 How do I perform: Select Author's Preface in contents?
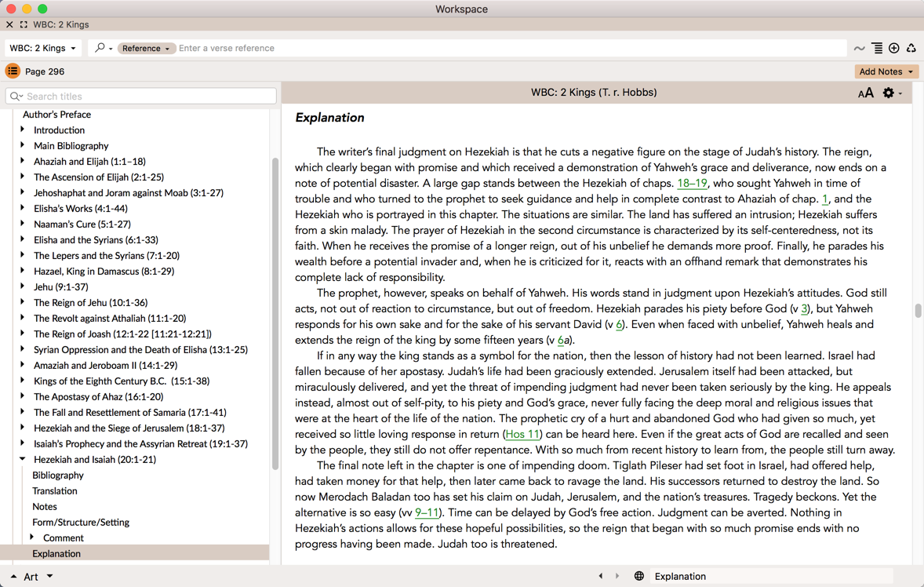coord(56,115)
